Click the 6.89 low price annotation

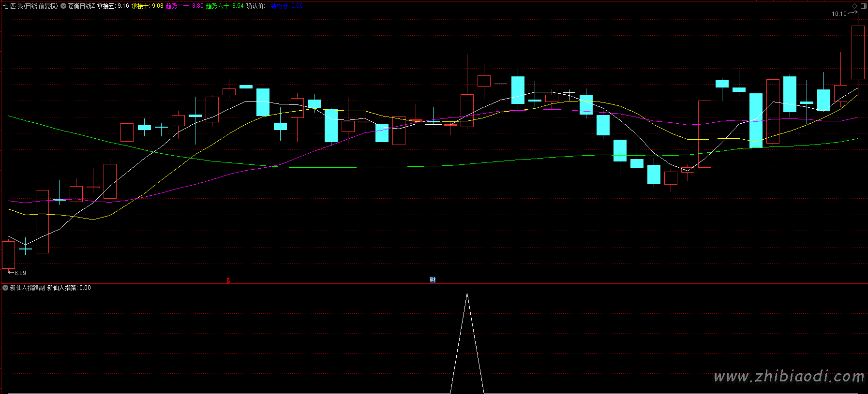[20, 273]
